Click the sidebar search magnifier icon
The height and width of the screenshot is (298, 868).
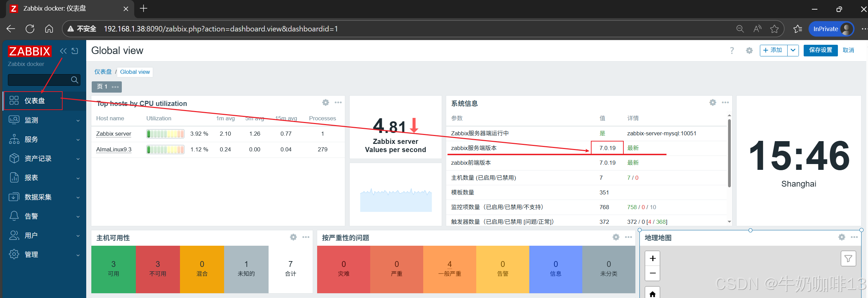click(x=75, y=80)
